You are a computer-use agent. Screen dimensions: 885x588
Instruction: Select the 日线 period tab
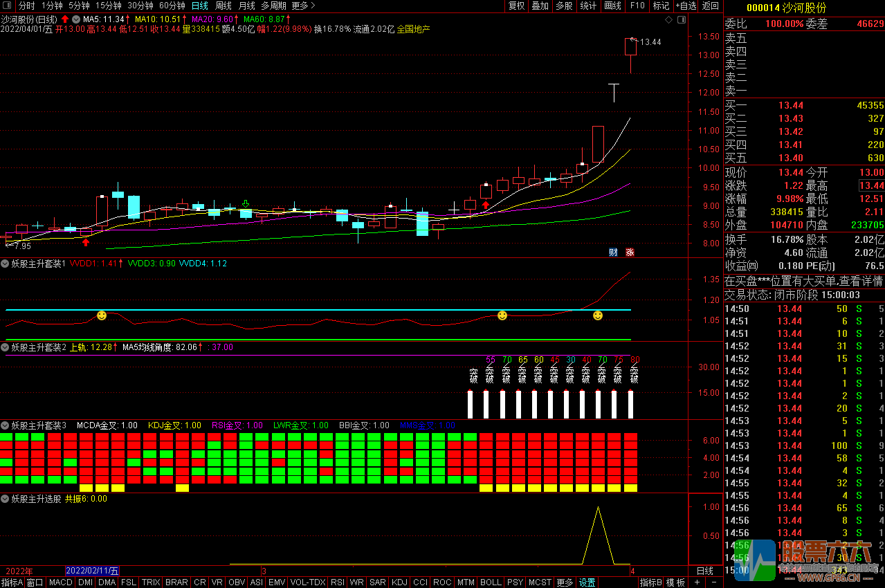(x=199, y=6)
